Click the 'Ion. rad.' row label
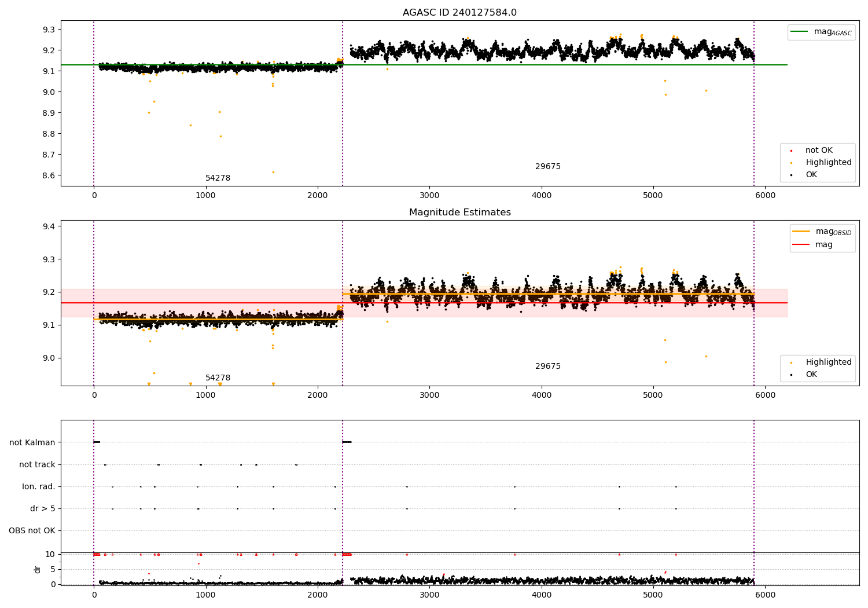The height and width of the screenshot is (608, 868). 39,486
